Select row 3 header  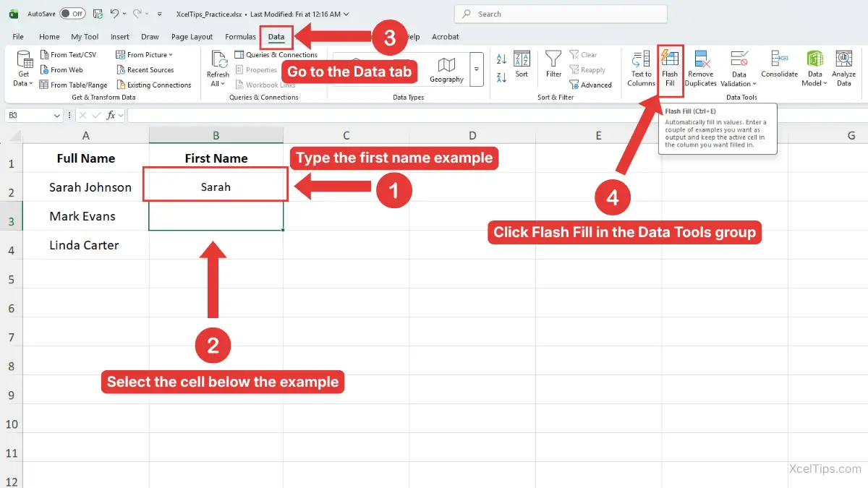coord(11,221)
